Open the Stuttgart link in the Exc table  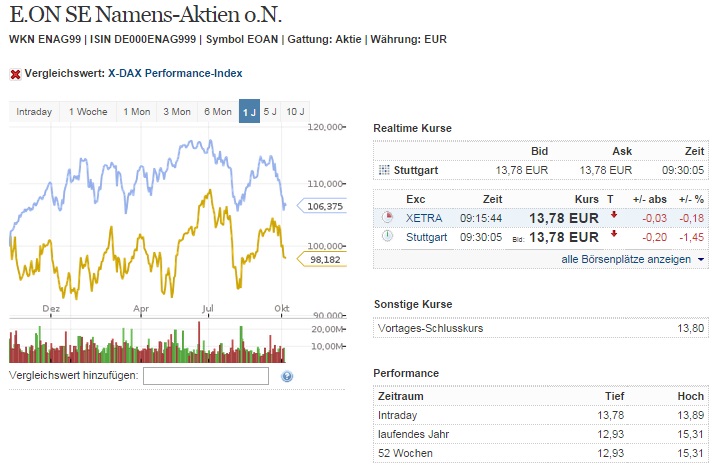[428, 237]
